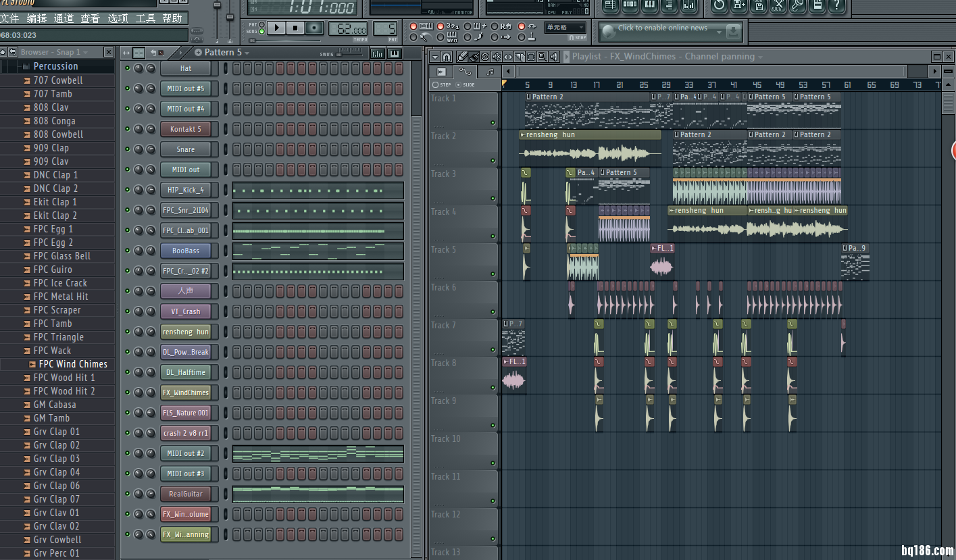956x560 pixels.
Task: Click the help question mark icon
Action: click(836, 6)
